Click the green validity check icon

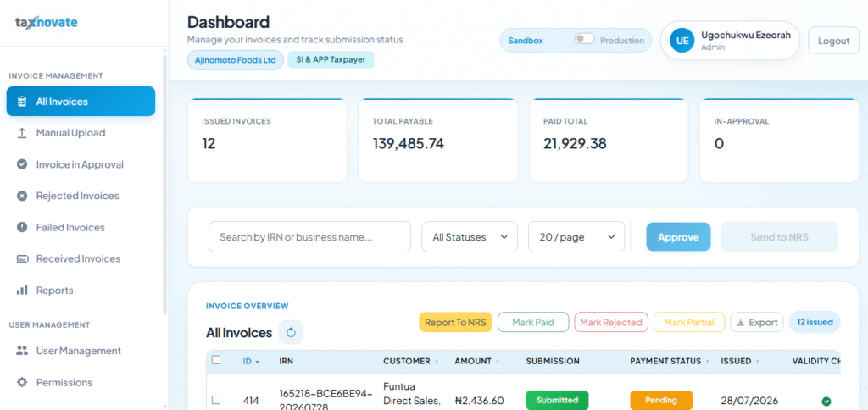(x=826, y=401)
